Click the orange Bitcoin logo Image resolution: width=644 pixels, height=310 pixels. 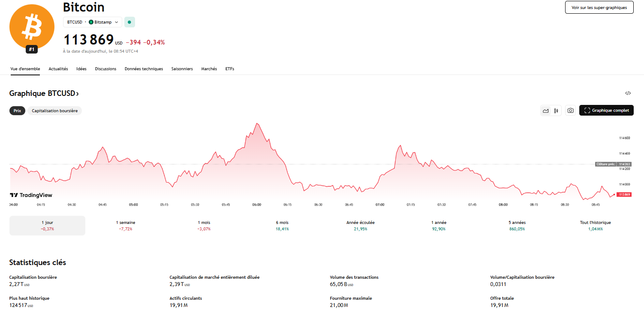tap(32, 27)
